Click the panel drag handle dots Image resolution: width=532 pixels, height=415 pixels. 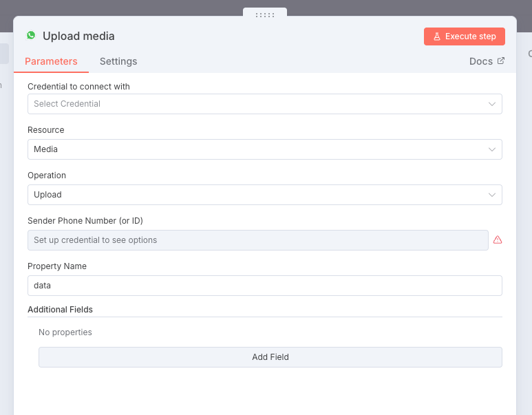[x=265, y=15]
